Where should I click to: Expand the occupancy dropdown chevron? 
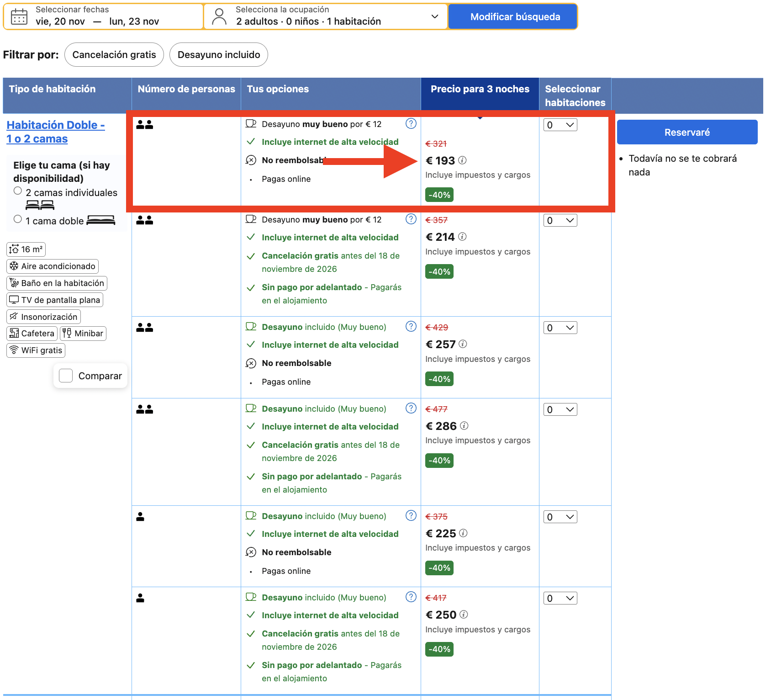tap(435, 16)
